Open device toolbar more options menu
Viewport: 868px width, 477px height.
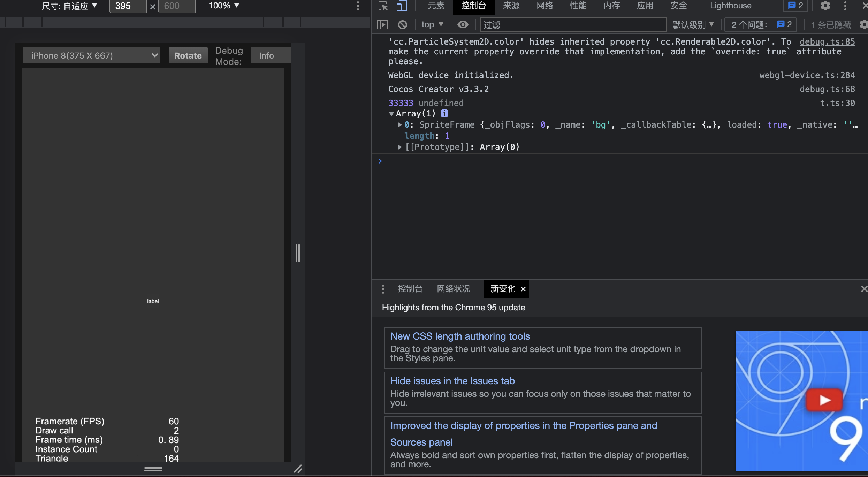[358, 6]
